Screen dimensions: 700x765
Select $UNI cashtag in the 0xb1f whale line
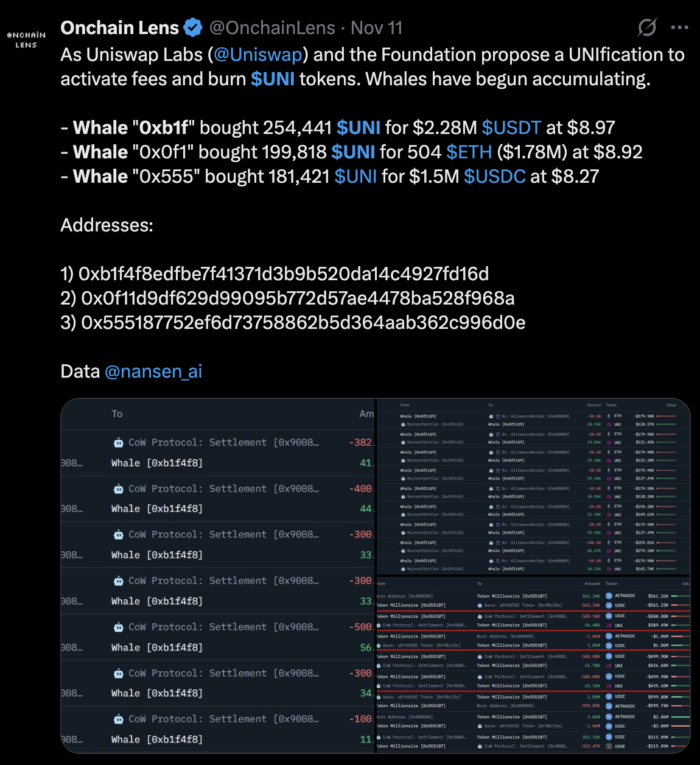359,128
